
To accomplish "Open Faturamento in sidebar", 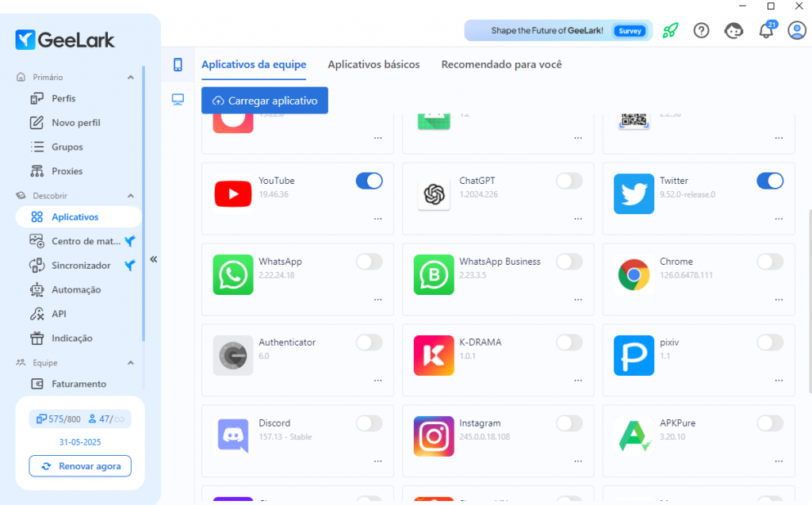I will point(79,384).
